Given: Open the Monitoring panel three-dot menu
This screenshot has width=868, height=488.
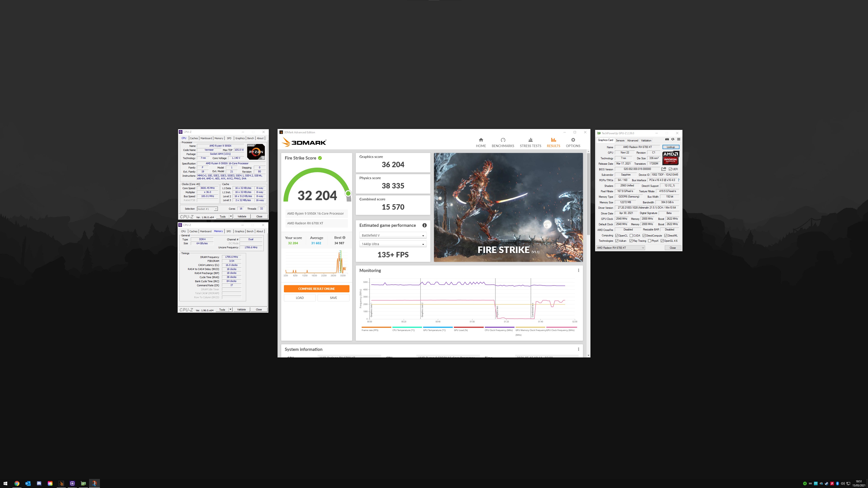Looking at the screenshot, I should 578,270.
